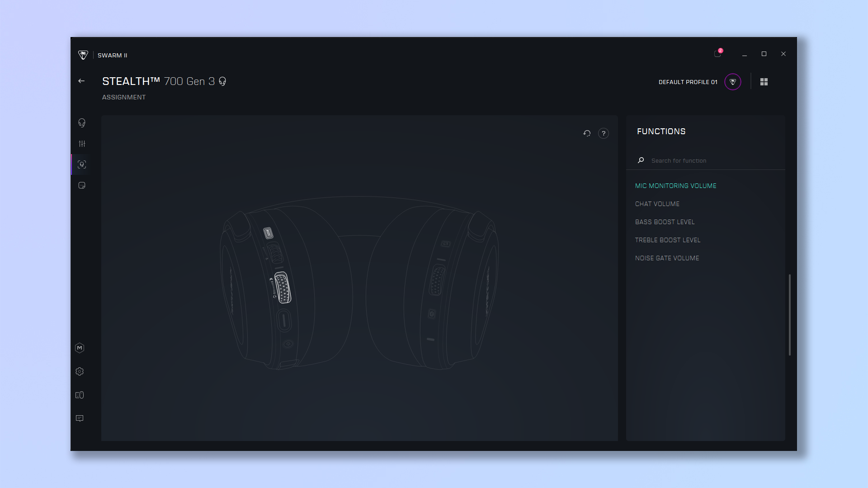Select the Turtle Beach shield profile icon
Image resolution: width=868 pixels, height=488 pixels.
point(733,82)
